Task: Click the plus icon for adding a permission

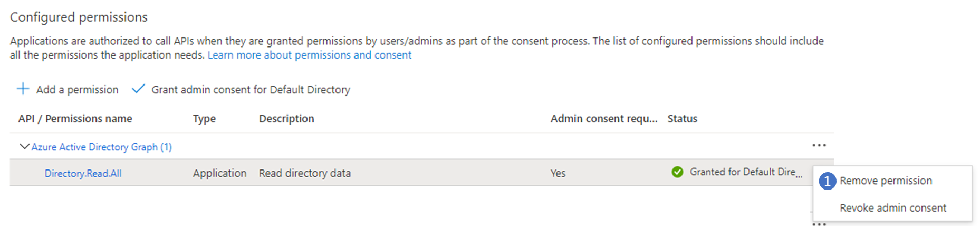Action: tap(23, 89)
